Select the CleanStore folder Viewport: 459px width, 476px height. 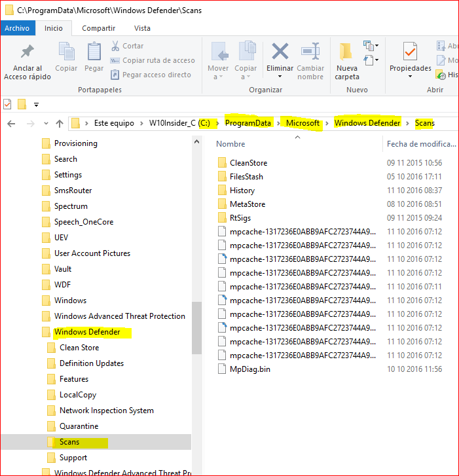249,163
